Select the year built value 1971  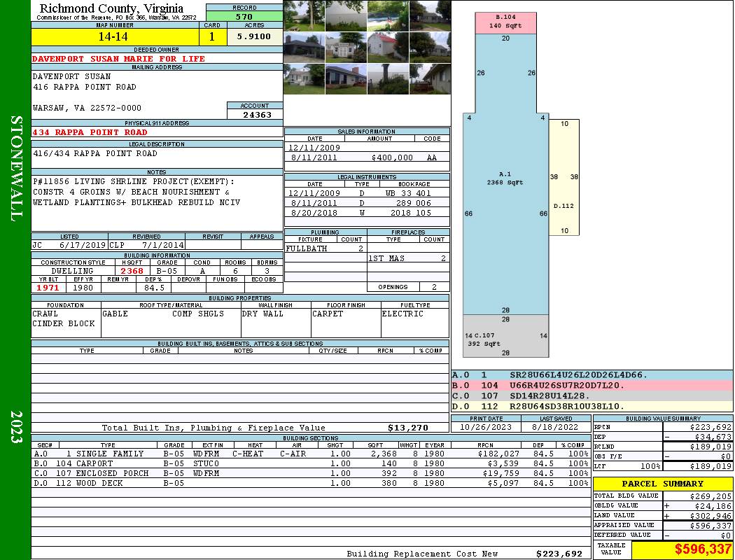coord(48,288)
